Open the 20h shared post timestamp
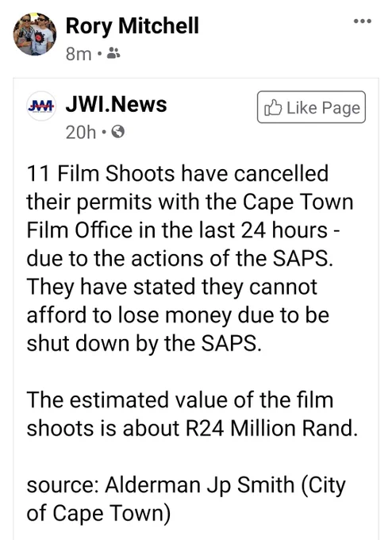This screenshot has height=540, width=392. 80,132
